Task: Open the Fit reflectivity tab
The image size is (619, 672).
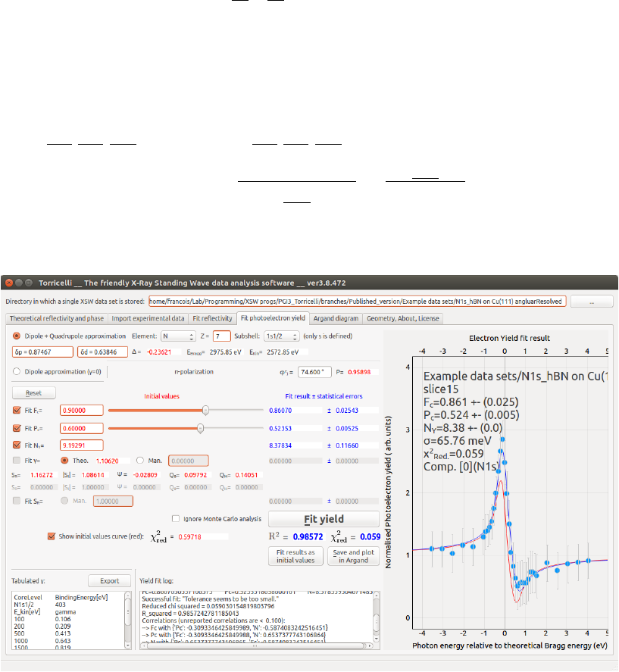Action: (212, 318)
